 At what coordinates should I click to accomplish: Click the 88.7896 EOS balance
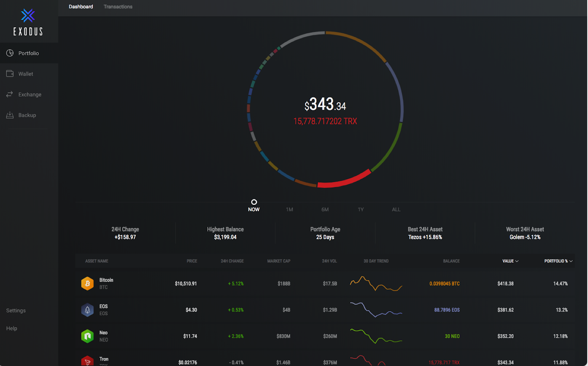(x=447, y=310)
